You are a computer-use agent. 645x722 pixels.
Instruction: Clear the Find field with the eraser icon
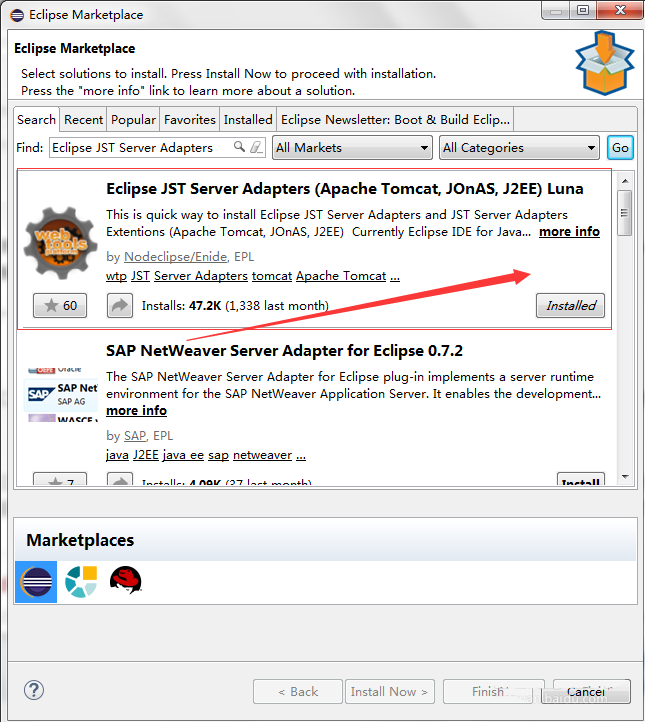256,147
